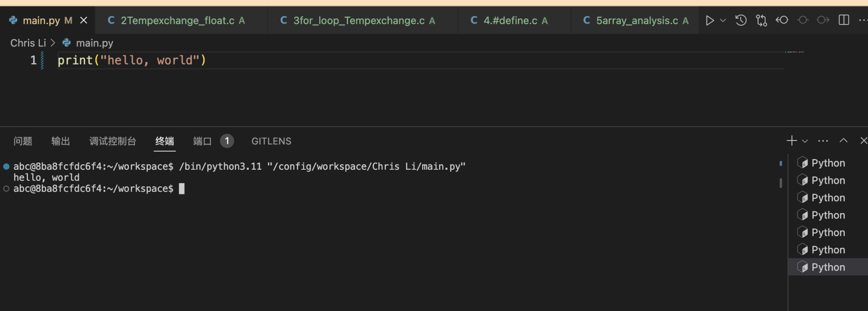The width and height of the screenshot is (868, 311).
Task: Open editor more actions ellipsis
Action: 863,20
